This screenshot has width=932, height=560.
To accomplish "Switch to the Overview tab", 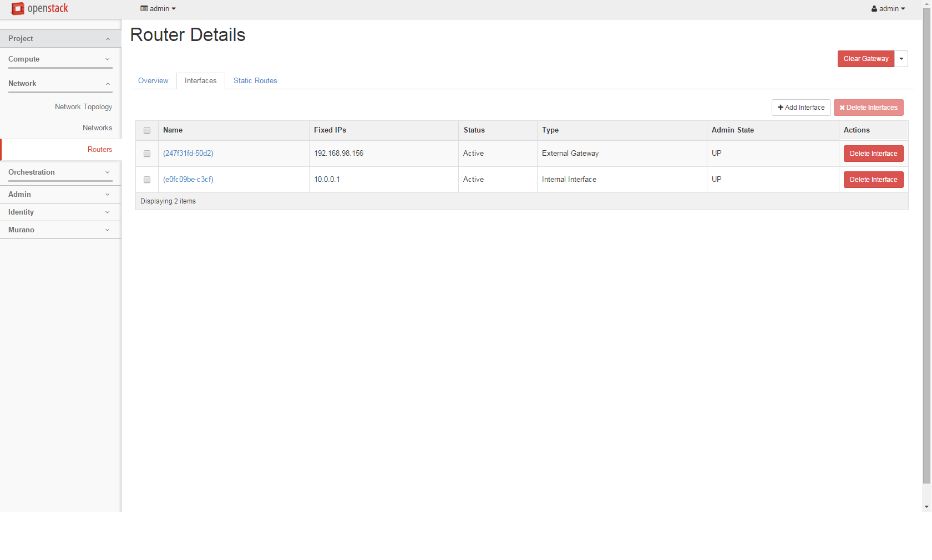I will tap(153, 81).
